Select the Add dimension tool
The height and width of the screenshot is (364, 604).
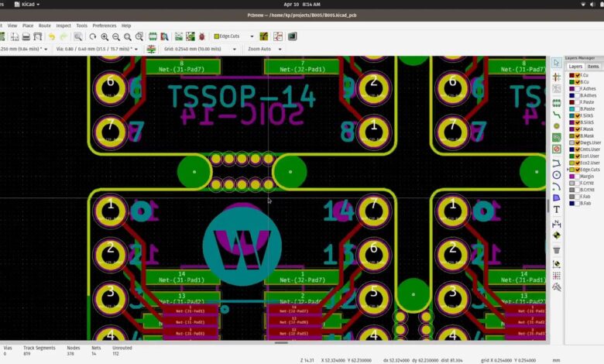pyautogui.click(x=557, y=223)
